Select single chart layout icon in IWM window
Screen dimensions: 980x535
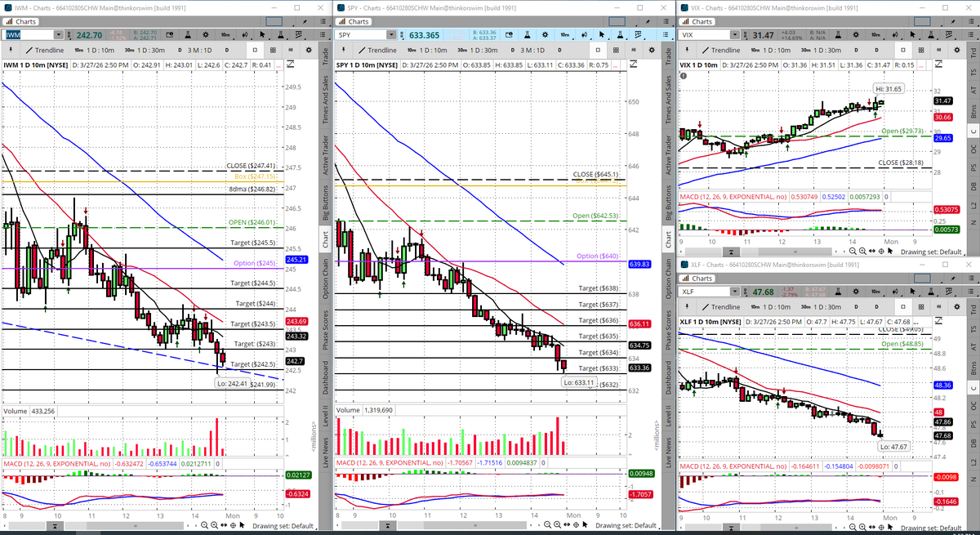(x=255, y=50)
